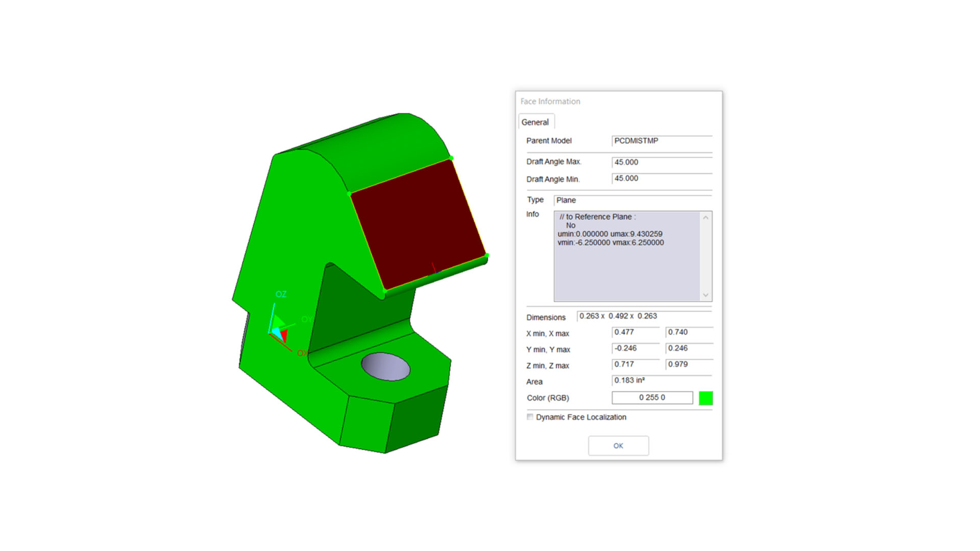Click the Z max value field
This screenshot has height=551, width=980.
pos(689,364)
